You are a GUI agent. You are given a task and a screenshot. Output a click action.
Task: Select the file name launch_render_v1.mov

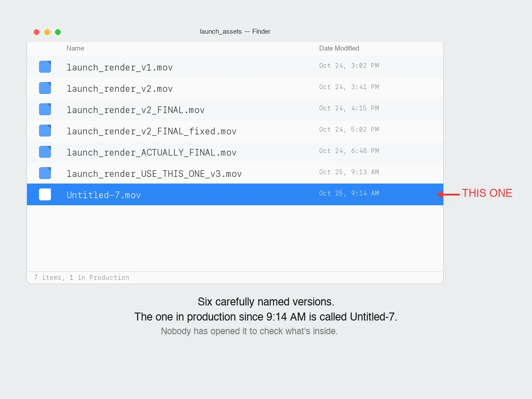click(x=120, y=67)
